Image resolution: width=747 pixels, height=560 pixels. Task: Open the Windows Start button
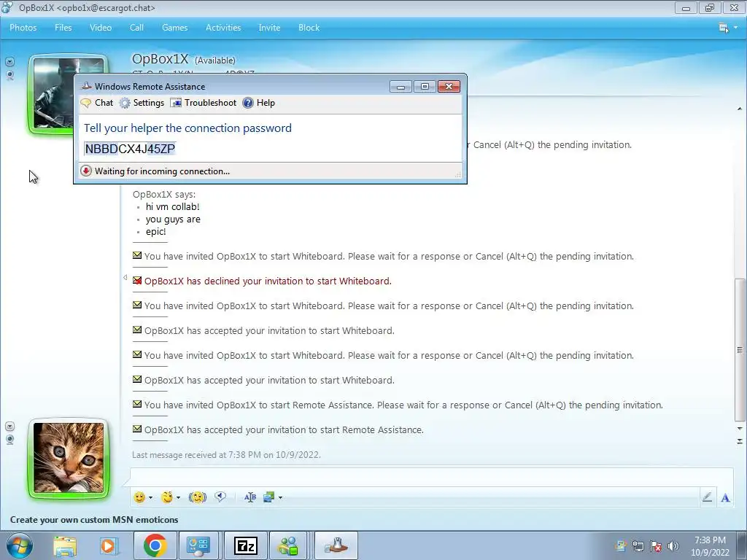coord(20,545)
